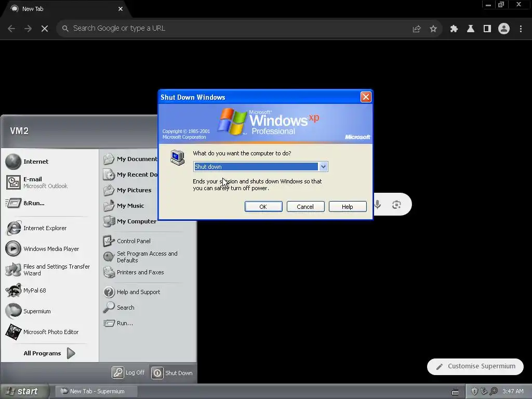Image resolution: width=532 pixels, height=399 pixels.
Task: Open the profile avatar menu
Action: click(x=504, y=29)
